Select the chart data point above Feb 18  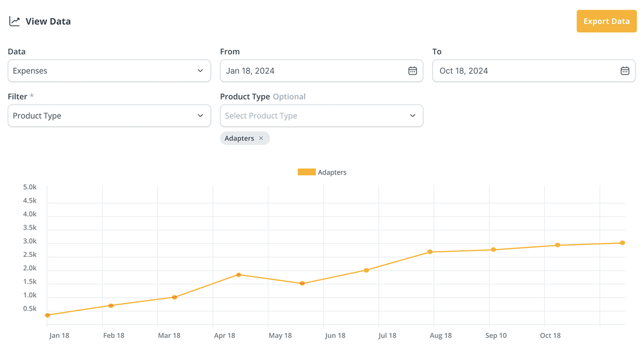111,306
